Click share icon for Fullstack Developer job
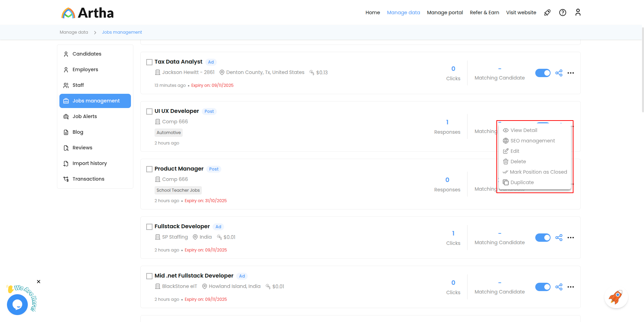The image size is (644, 322). coord(559,238)
